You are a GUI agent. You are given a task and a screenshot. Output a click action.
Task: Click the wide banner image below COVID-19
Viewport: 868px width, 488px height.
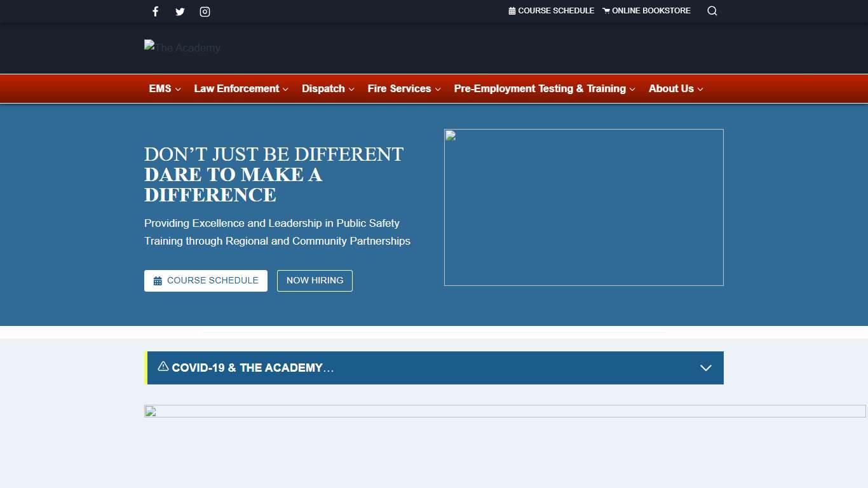coord(505,411)
